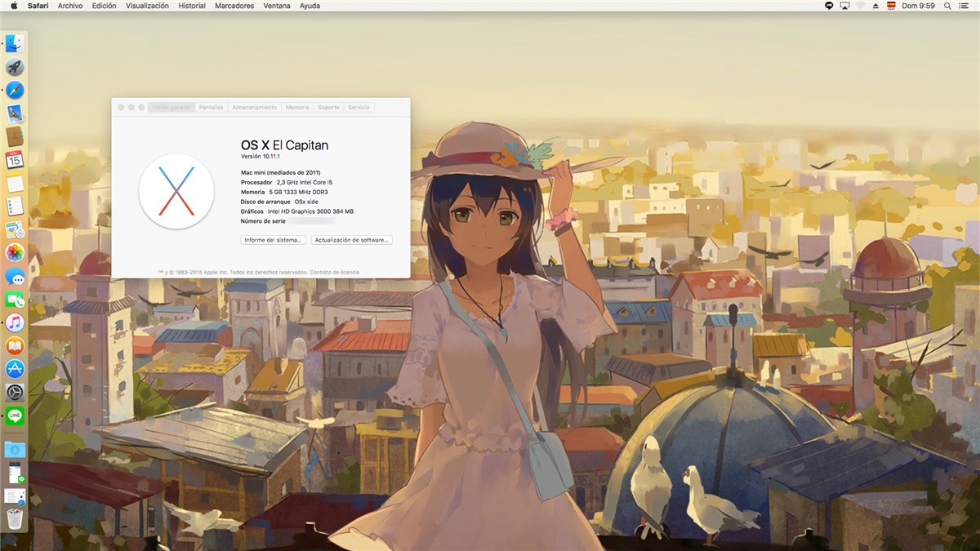
Task: Click the OS X El Capitan logo
Action: coord(176,191)
